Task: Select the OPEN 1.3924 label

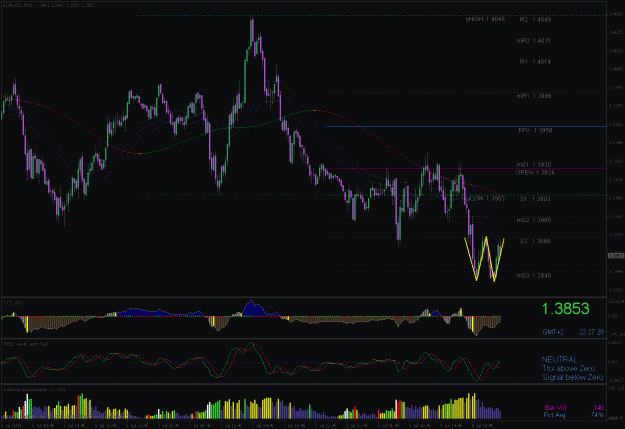Action: (x=535, y=173)
